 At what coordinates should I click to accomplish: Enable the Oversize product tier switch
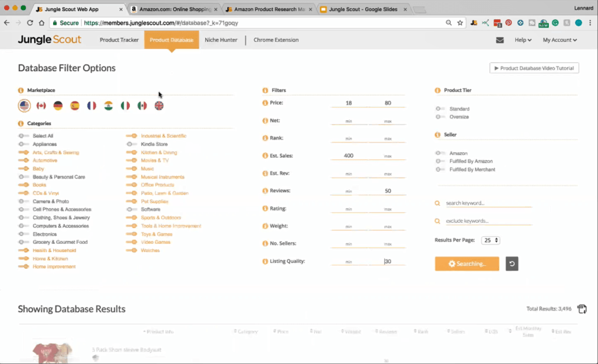pos(440,117)
